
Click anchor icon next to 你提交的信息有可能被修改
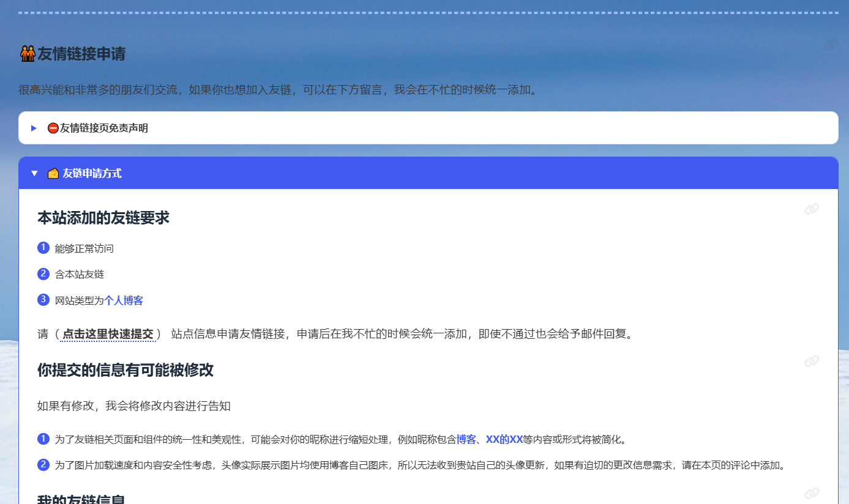coord(812,361)
